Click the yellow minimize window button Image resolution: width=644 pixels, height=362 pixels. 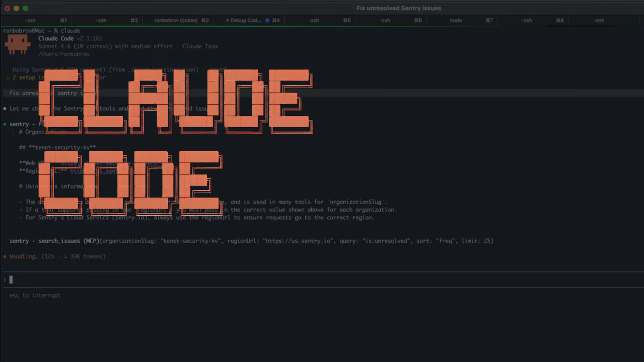tap(17, 8)
